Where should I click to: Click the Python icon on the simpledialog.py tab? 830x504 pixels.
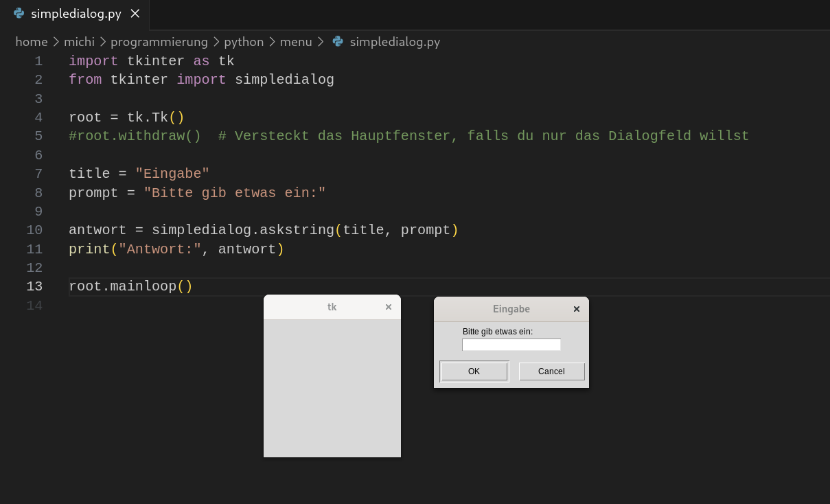point(19,13)
